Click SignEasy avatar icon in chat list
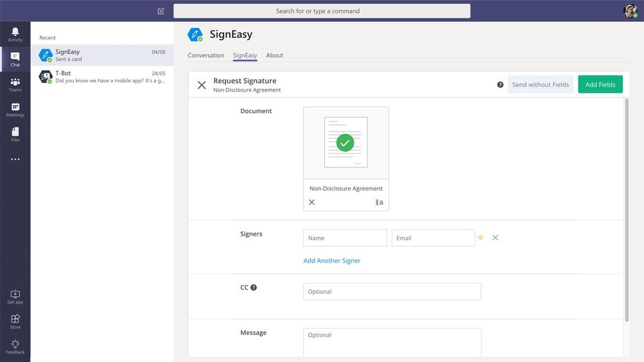Viewport: 644px width, 362px height. (x=46, y=55)
